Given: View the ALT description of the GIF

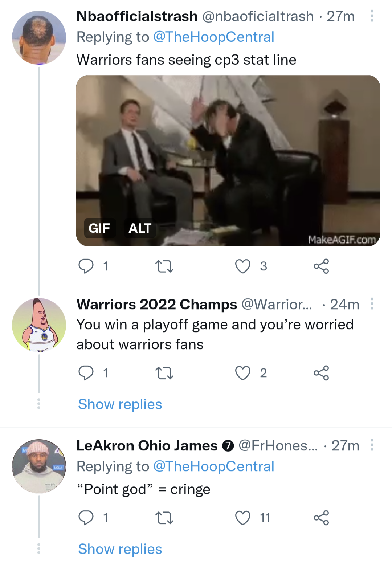Looking at the screenshot, I should pos(140,228).
